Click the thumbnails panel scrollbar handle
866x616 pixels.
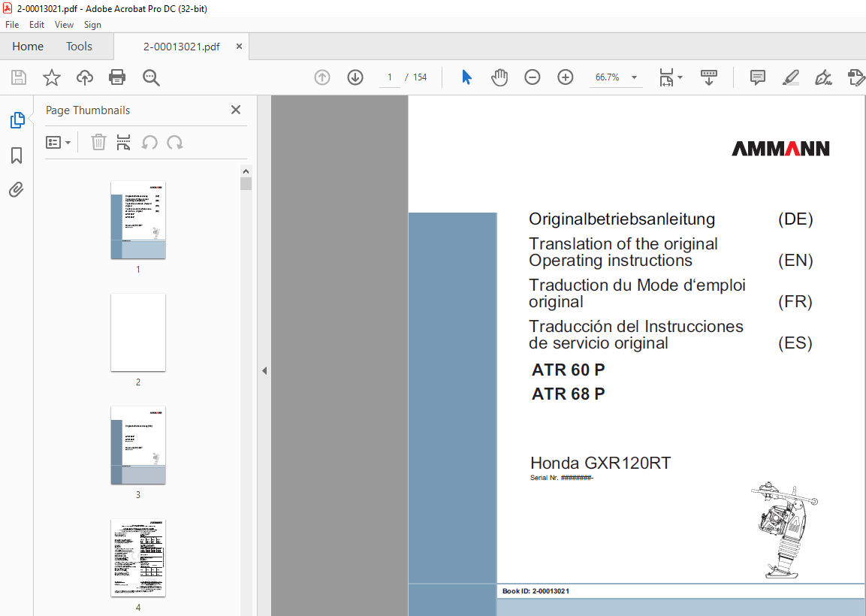point(246,183)
